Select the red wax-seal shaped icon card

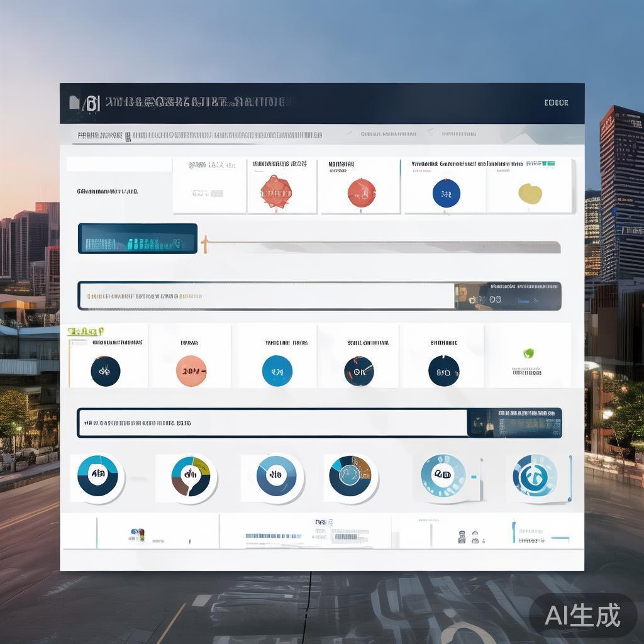coord(276,192)
